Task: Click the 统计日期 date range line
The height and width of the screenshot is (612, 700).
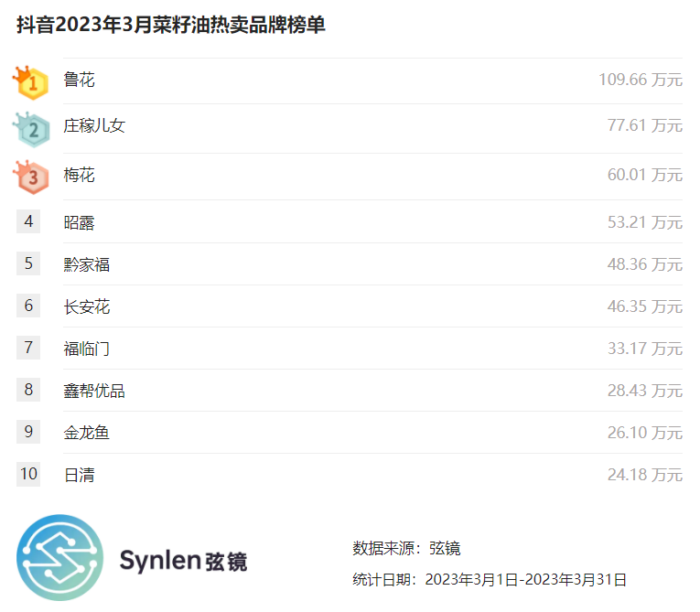Action: click(490, 580)
